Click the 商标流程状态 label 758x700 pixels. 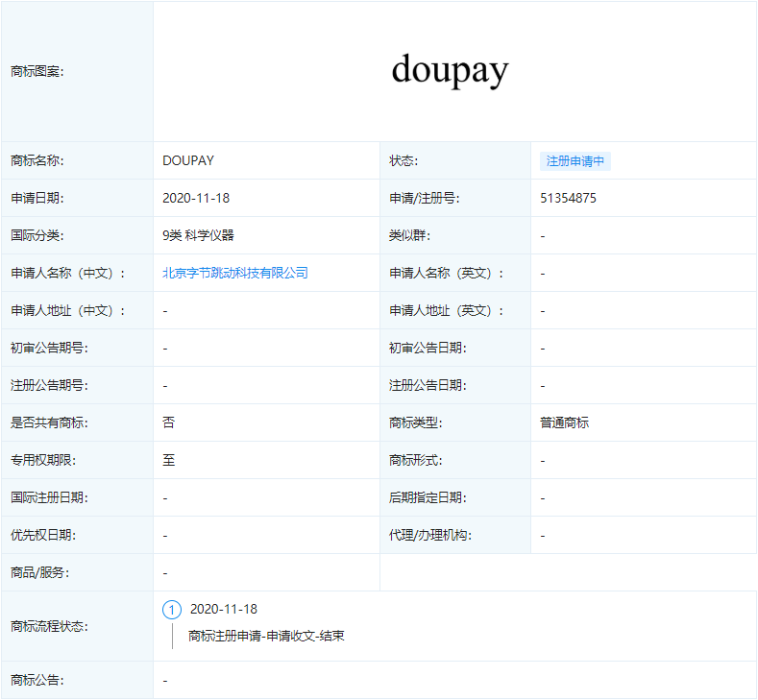[49, 627]
